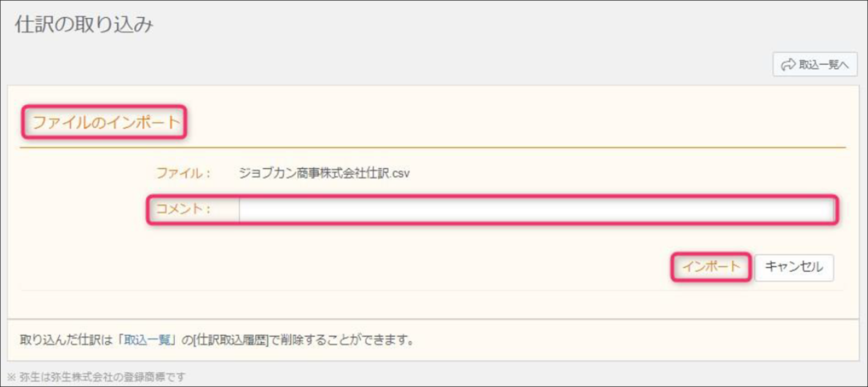Image resolution: width=868 pixels, height=387 pixels.
Task: Click the 取り込んだ仕訳は text in the note
Action: coord(66,340)
